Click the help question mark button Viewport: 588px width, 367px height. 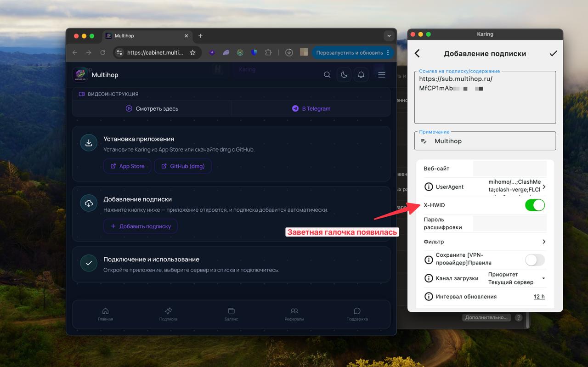(x=519, y=317)
